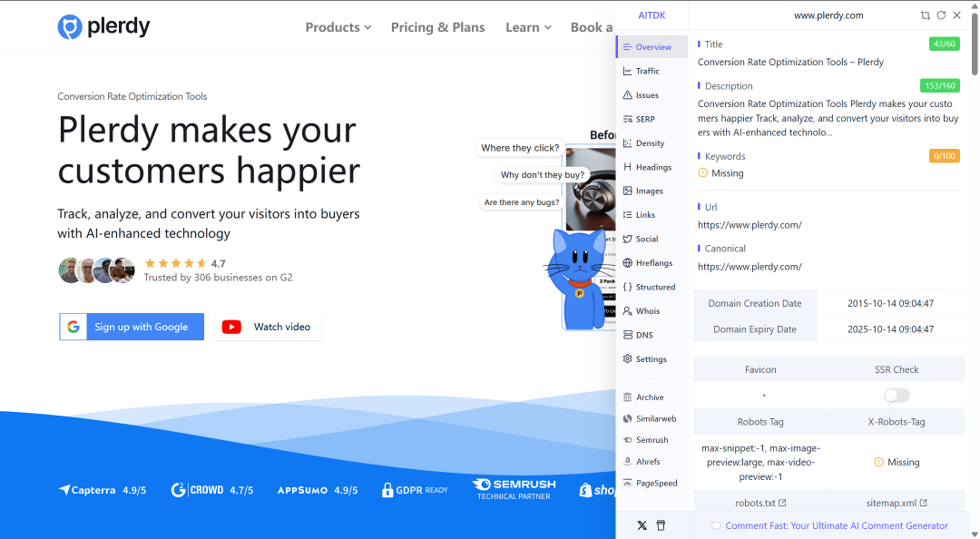Viewport: 980px width, 539px height.
Task: Click the Capterra 4.9/5 badge
Action: [103, 490]
